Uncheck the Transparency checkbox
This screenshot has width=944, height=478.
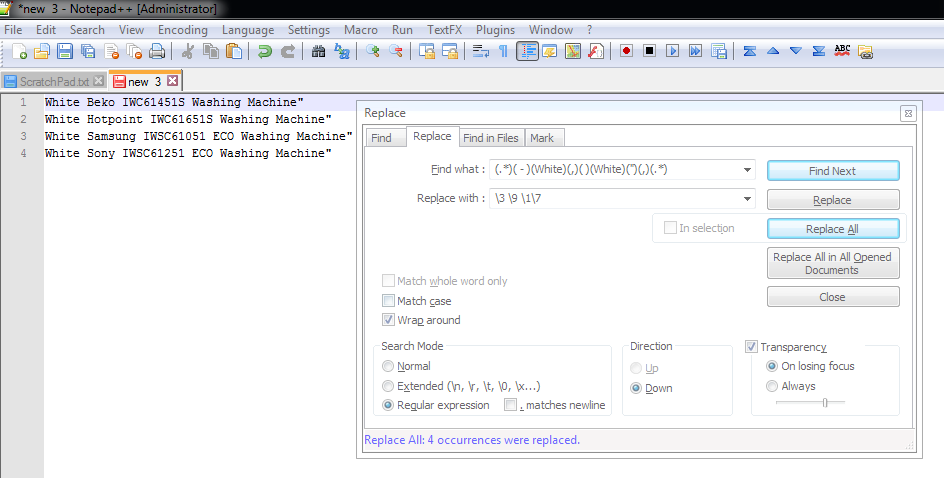tap(751, 347)
